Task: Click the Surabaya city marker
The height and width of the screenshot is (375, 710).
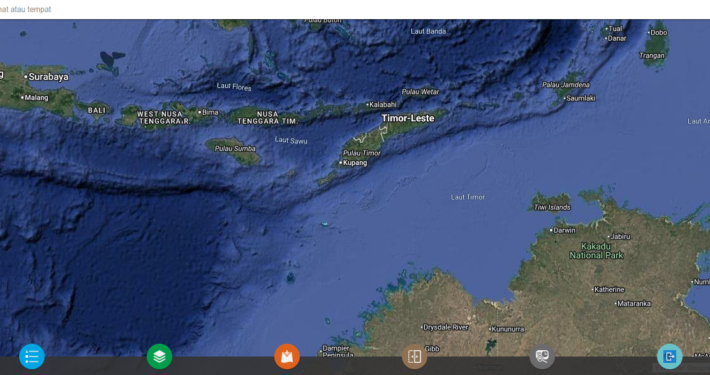Action: click(26, 77)
